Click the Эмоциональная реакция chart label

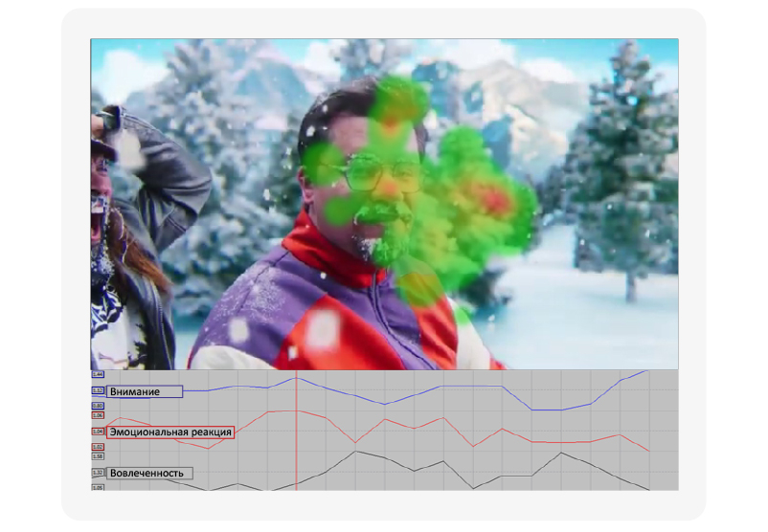click(170, 432)
